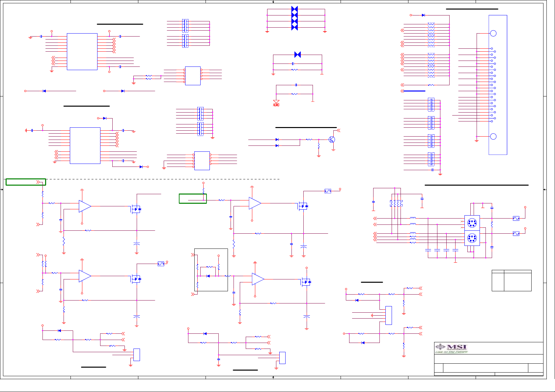Select the lower diode feeding the transistor circuit
555x392 pixels.
pyautogui.click(x=277, y=145)
